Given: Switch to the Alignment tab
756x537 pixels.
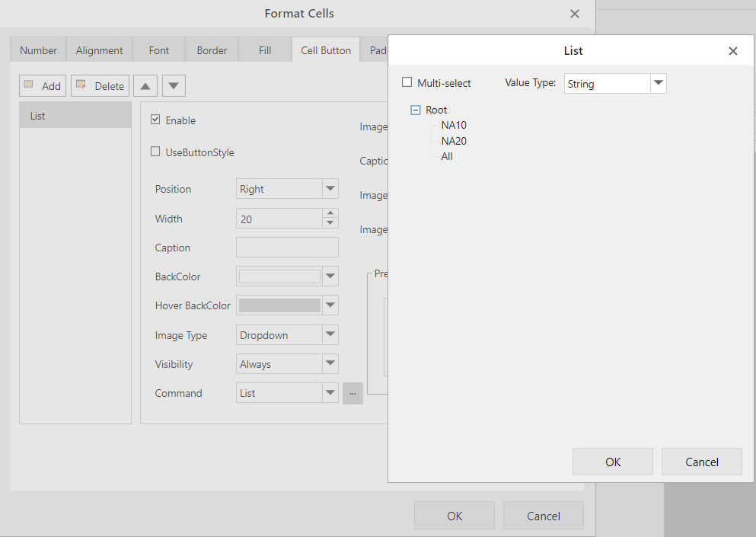Looking at the screenshot, I should coord(99,50).
